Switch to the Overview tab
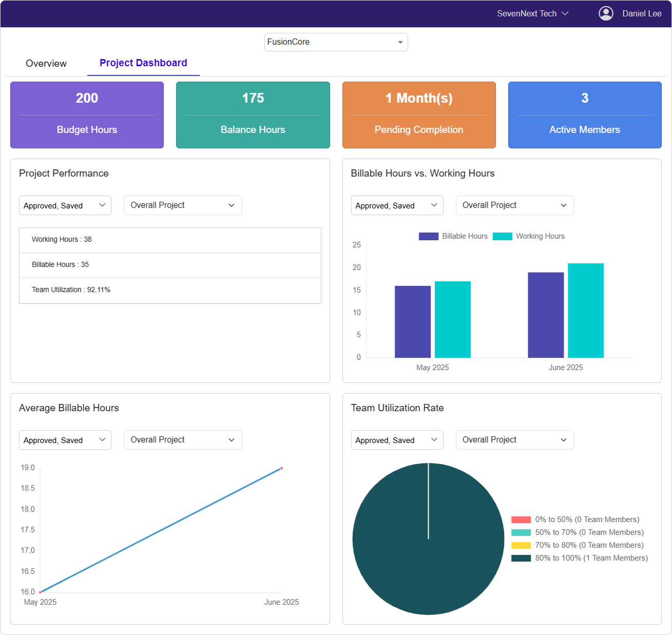672x635 pixels. [x=46, y=63]
